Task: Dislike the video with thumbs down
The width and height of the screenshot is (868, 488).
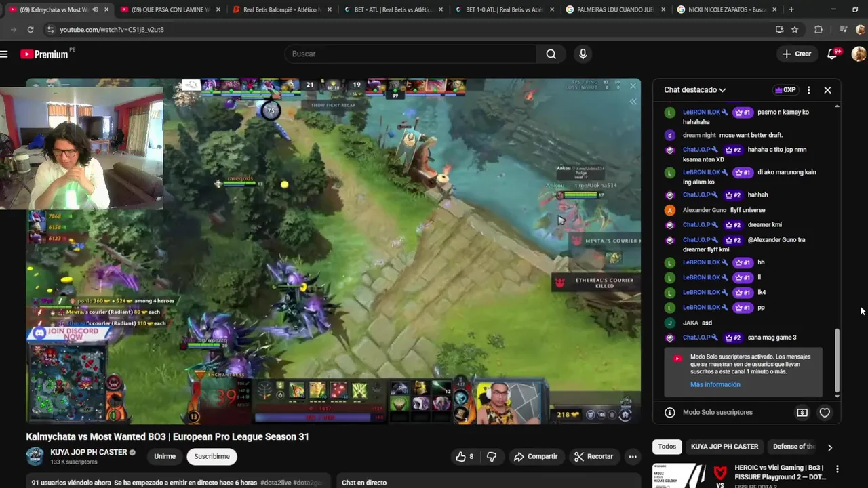Action: pyautogui.click(x=492, y=457)
